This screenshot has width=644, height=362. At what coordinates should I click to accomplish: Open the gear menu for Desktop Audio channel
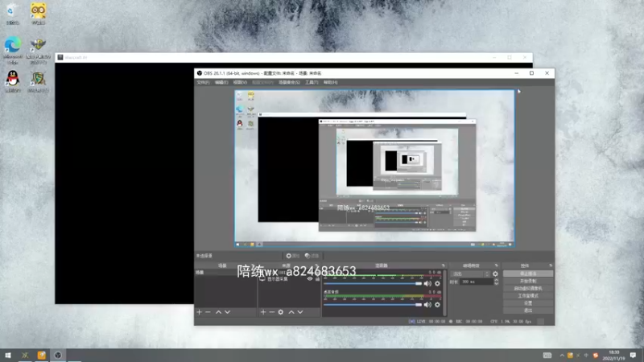click(437, 305)
